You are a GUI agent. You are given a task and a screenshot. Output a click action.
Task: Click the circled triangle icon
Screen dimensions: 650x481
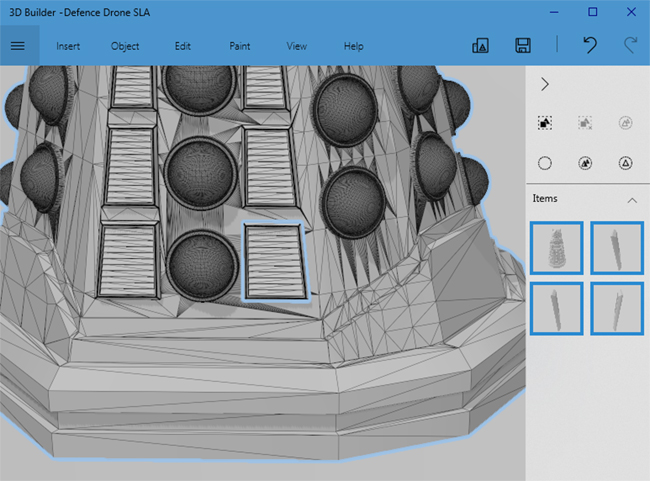625,163
